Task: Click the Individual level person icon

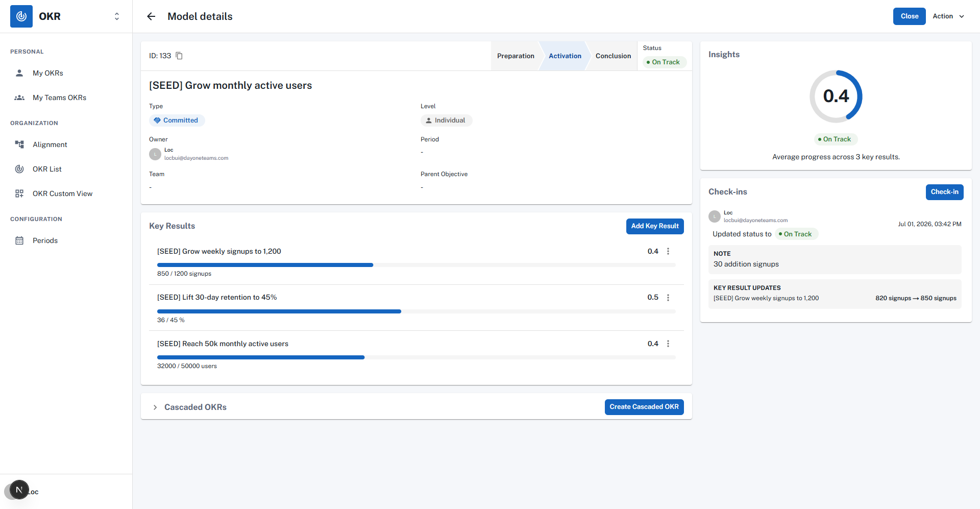Action: [x=429, y=120]
